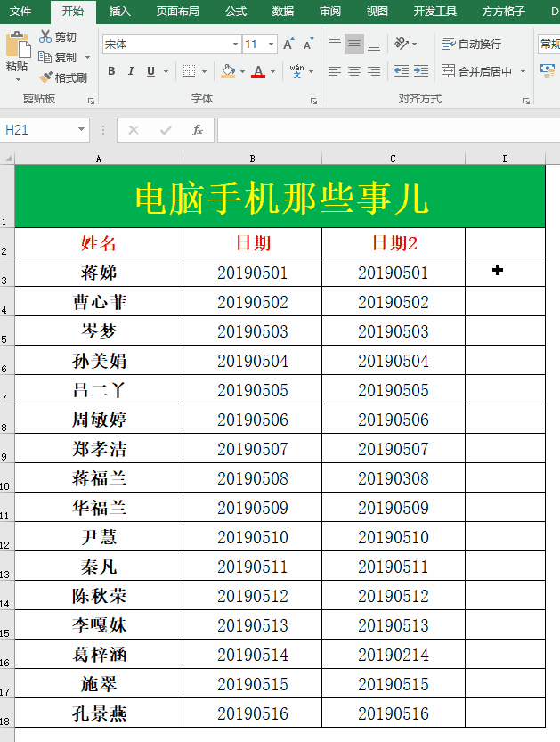The height and width of the screenshot is (742, 560).
Task: Apply the red font color
Action: pyautogui.click(x=258, y=71)
